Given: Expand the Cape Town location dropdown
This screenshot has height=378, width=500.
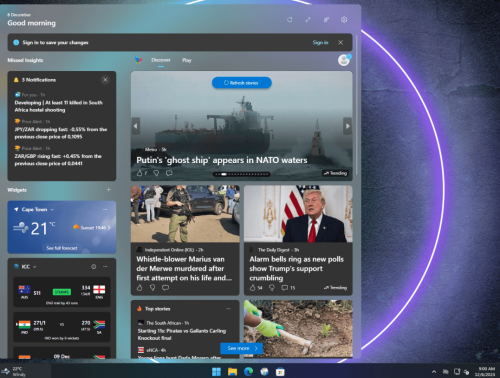Looking at the screenshot, I should (x=52, y=210).
